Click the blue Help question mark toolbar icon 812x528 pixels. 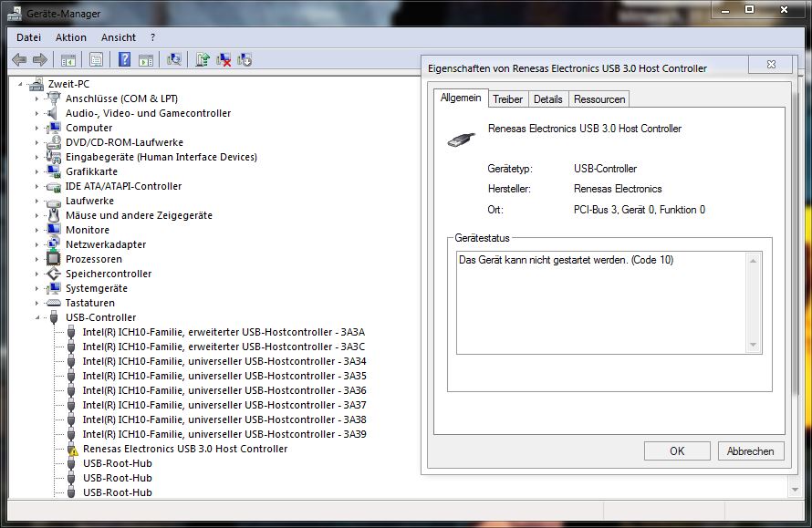pyautogui.click(x=124, y=59)
